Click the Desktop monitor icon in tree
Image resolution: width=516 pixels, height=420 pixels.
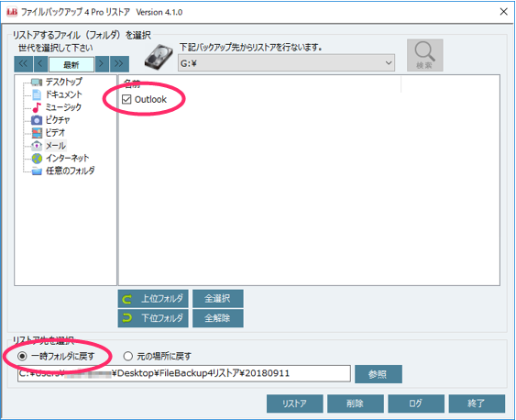pos(36,82)
